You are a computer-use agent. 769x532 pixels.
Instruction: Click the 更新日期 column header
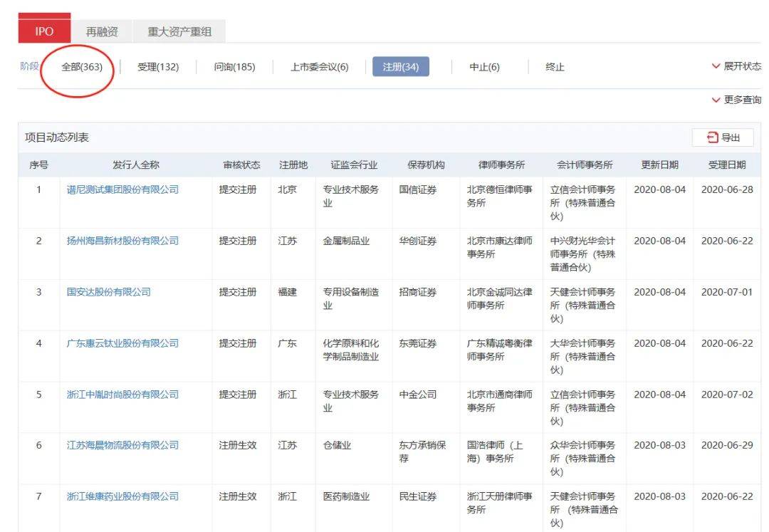pyautogui.click(x=659, y=165)
